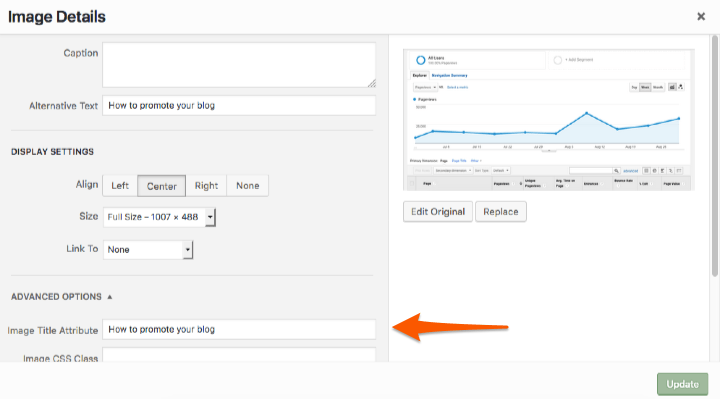Viewport: 720px width, 399px height.
Task: Click the Display Settings heading
Action: pos(52,152)
